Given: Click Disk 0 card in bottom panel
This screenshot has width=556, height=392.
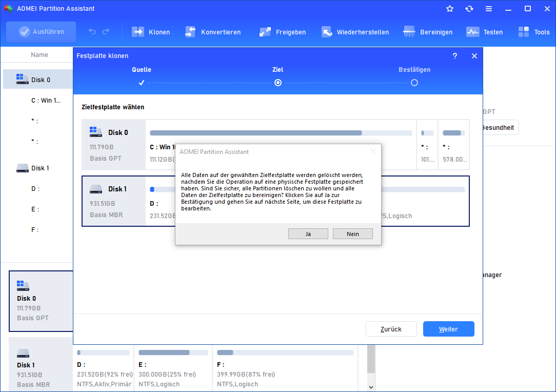Looking at the screenshot, I should (41, 301).
